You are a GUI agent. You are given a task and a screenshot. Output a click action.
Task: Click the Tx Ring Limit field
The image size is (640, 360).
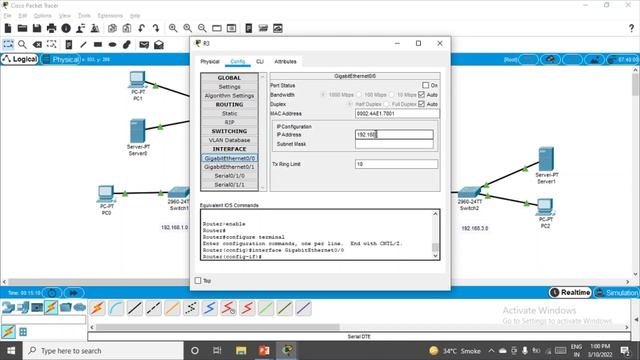click(x=396, y=164)
